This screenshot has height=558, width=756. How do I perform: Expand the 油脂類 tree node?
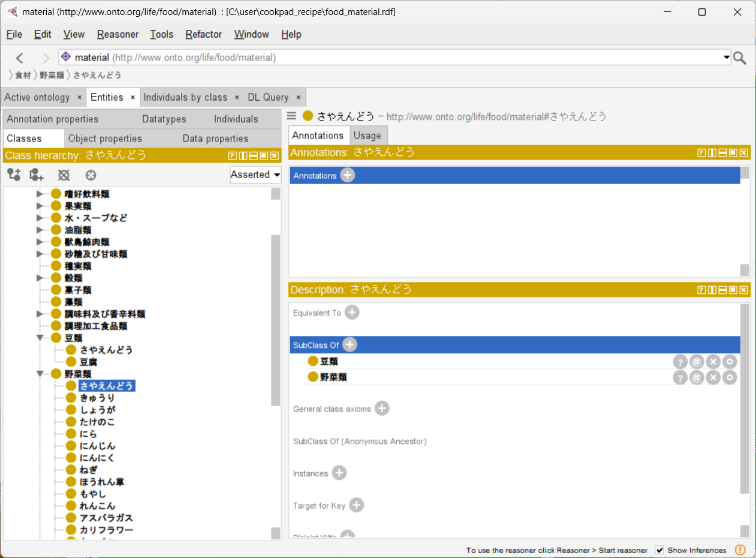click(40, 230)
